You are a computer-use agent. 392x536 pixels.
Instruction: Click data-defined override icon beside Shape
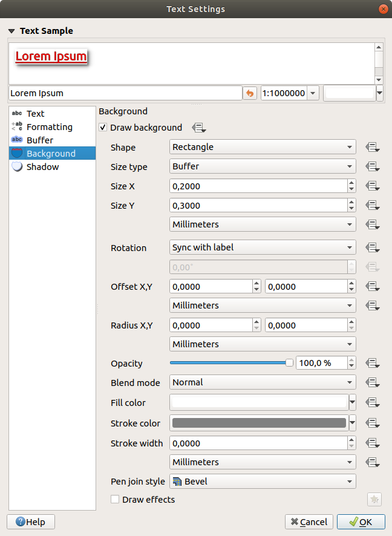372,147
